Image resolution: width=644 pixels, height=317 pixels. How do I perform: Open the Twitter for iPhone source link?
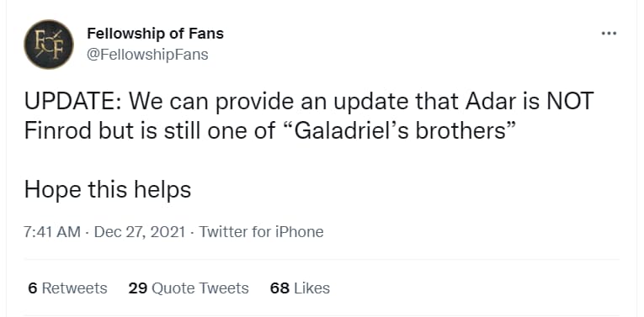(261, 232)
